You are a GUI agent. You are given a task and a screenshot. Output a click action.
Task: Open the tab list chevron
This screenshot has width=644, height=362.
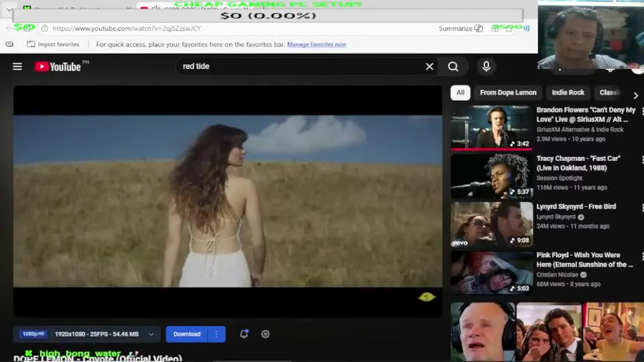(x=9, y=10)
